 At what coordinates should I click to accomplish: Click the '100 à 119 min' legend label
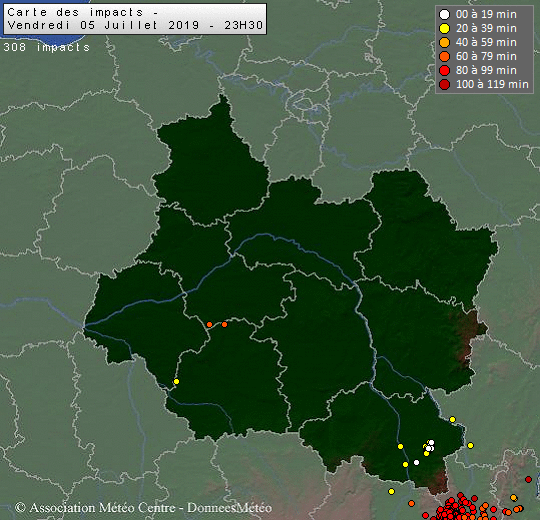[x=492, y=84]
